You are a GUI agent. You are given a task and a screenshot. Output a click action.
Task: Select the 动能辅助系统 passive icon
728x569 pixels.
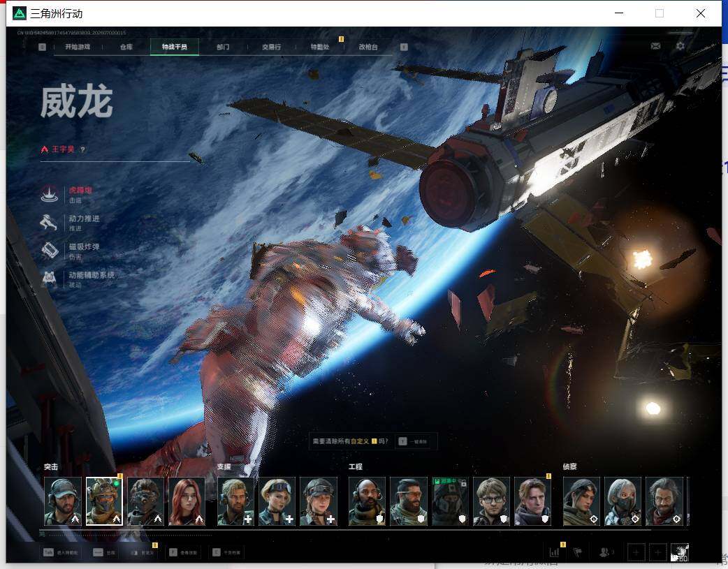(x=49, y=279)
